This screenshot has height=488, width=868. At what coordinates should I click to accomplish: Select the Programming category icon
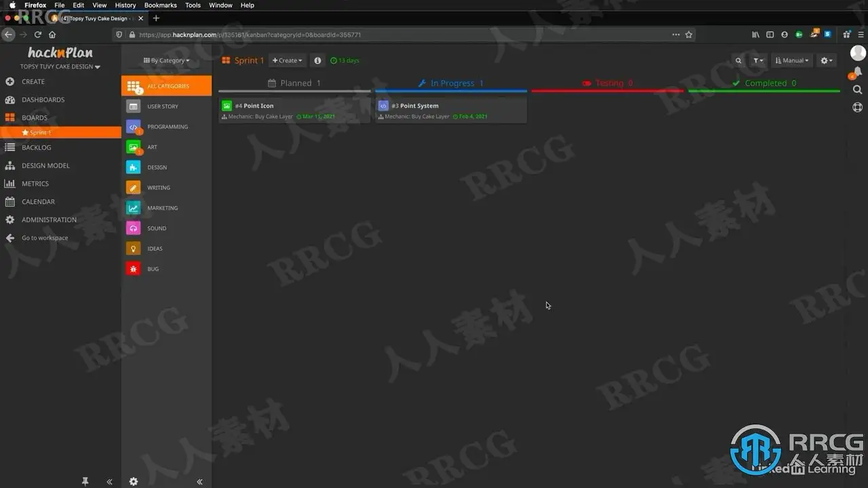134,127
